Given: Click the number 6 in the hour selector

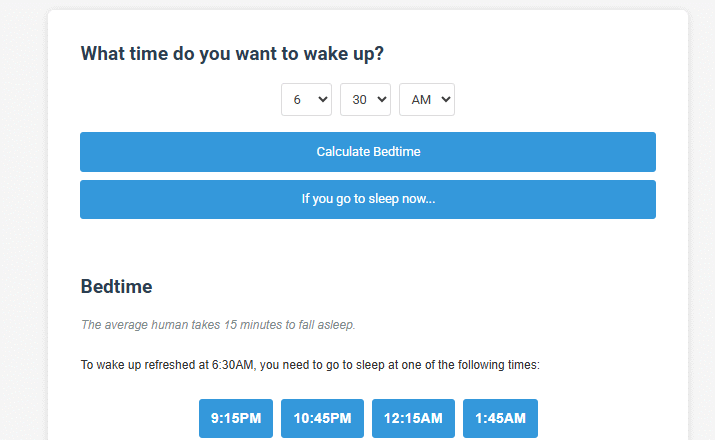Looking at the screenshot, I should tap(297, 99).
